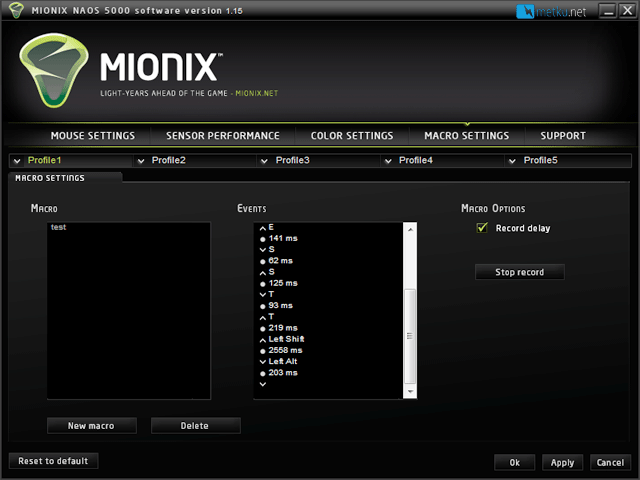Click the bullet icon beside 141 ms

pos(263,239)
